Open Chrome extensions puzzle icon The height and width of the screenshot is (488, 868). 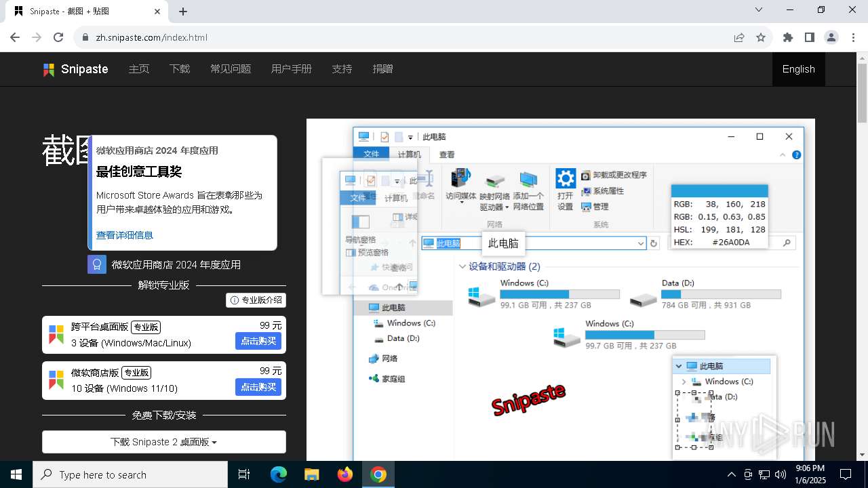(788, 37)
